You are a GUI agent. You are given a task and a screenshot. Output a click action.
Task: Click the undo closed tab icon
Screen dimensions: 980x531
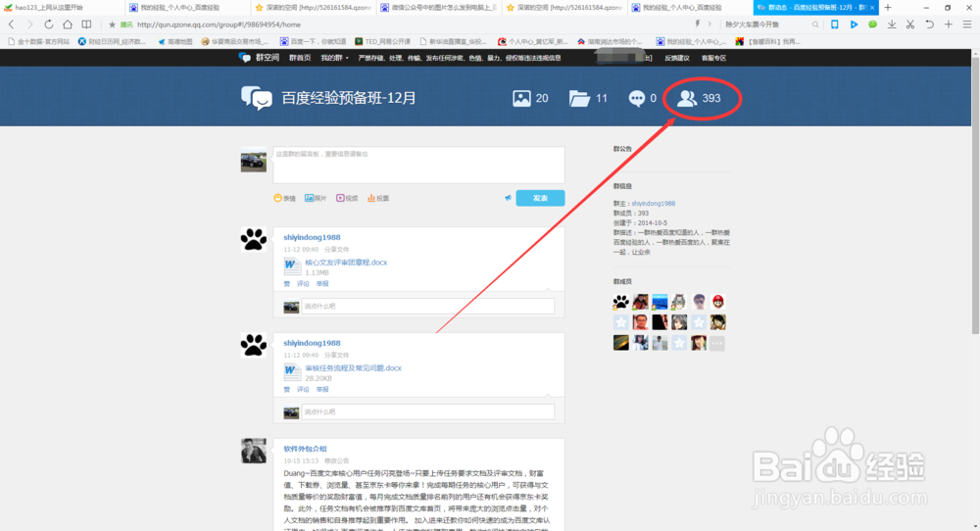pyautogui.click(x=929, y=24)
